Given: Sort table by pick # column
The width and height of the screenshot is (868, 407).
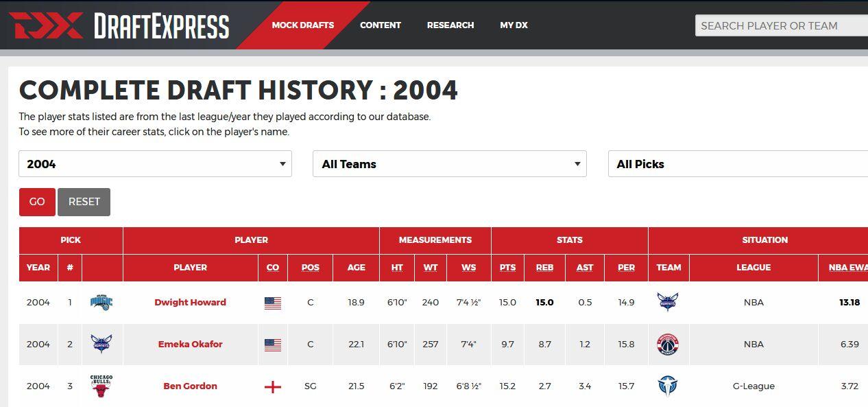Looking at the screenshot, I should pos(70,268).
